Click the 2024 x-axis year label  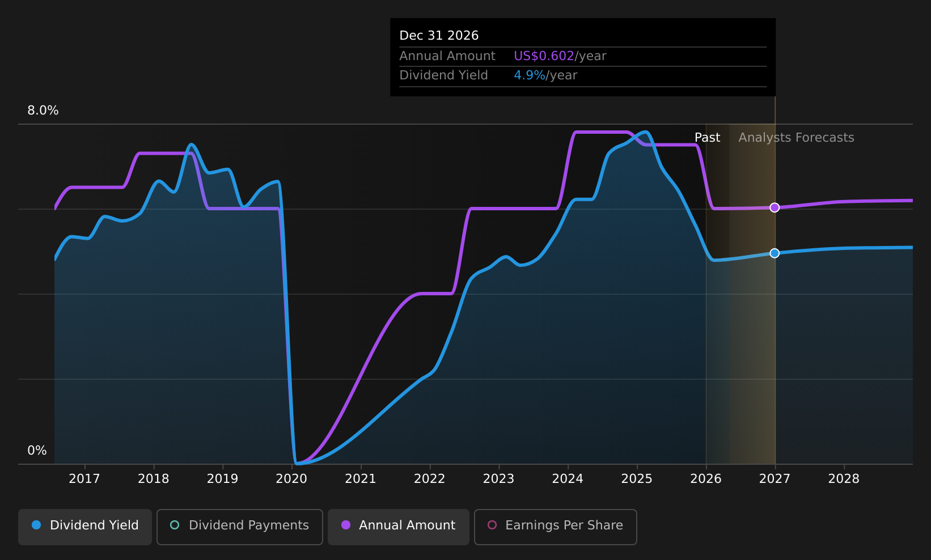tap(568, 479)
